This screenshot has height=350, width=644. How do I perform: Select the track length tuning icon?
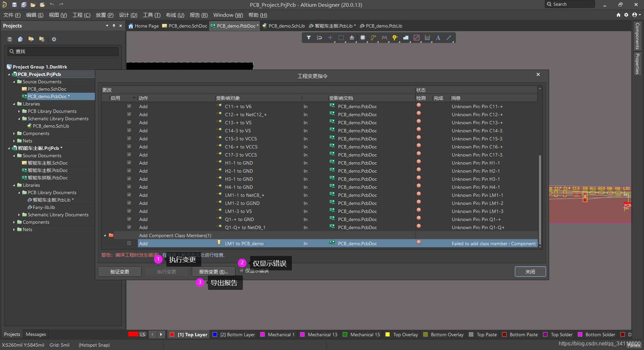pyautogui.click(x=384, y=38)
